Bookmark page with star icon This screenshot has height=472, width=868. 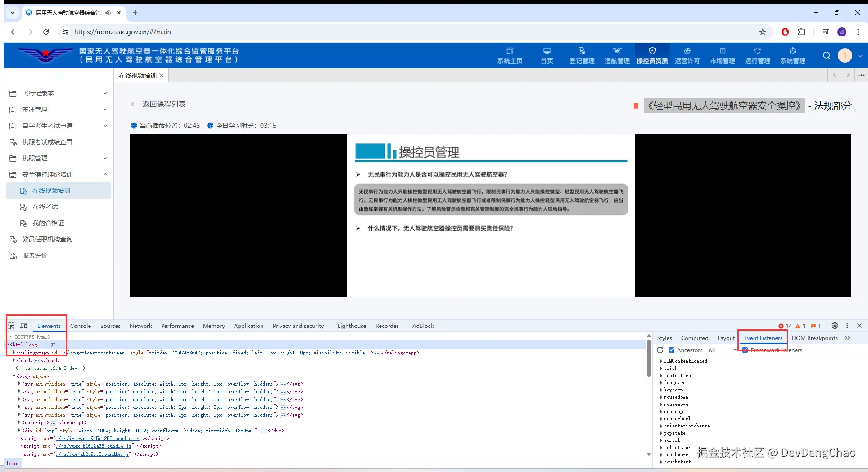coord(763,32)
